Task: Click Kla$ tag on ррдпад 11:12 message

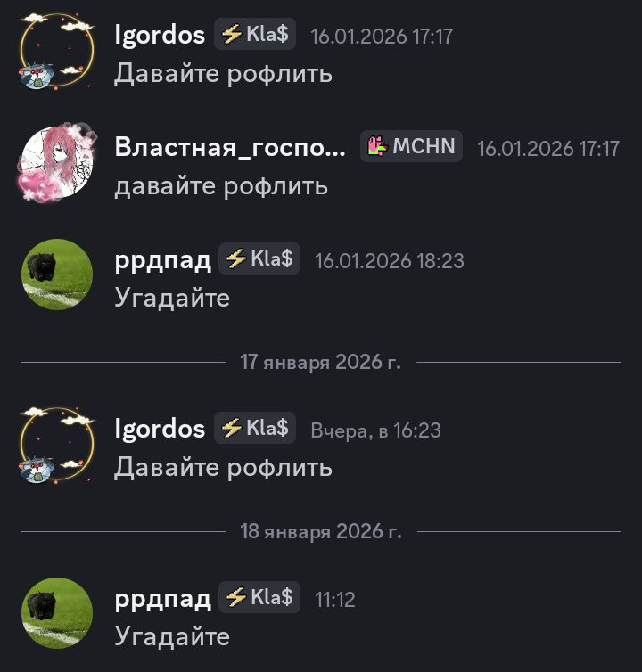Action: [259, 597]
